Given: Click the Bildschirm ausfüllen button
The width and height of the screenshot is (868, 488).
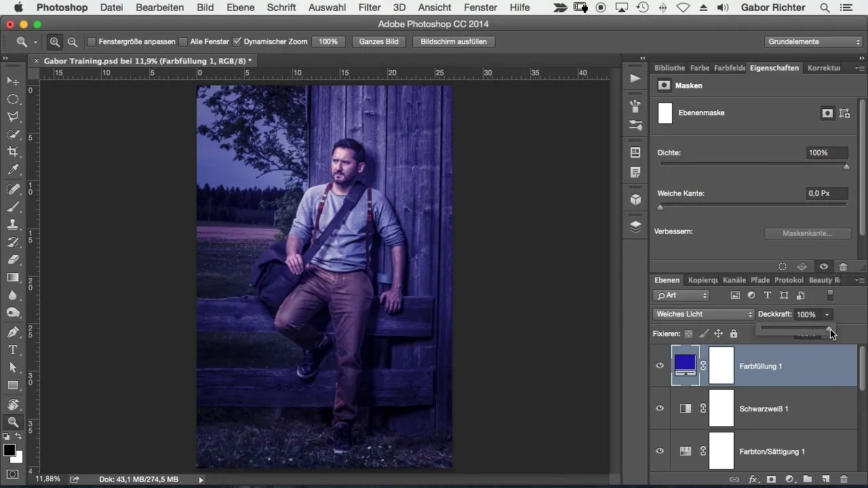Looking at the screenshot, I should pos(454,41).
